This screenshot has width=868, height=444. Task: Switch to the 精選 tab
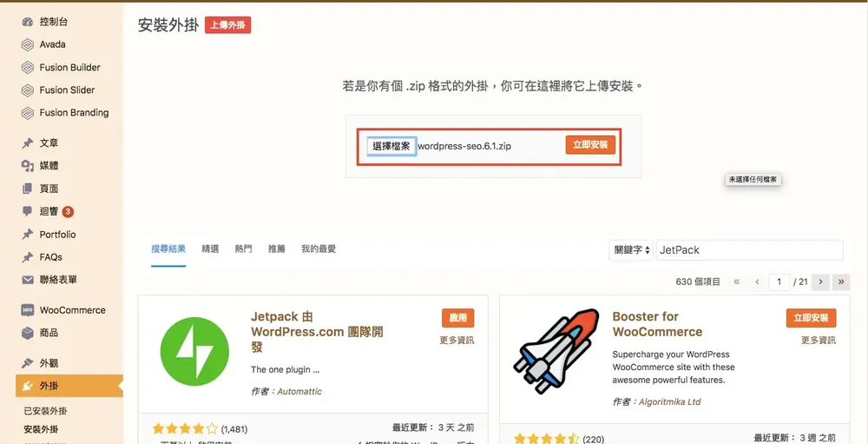click(x=210, y=249)
